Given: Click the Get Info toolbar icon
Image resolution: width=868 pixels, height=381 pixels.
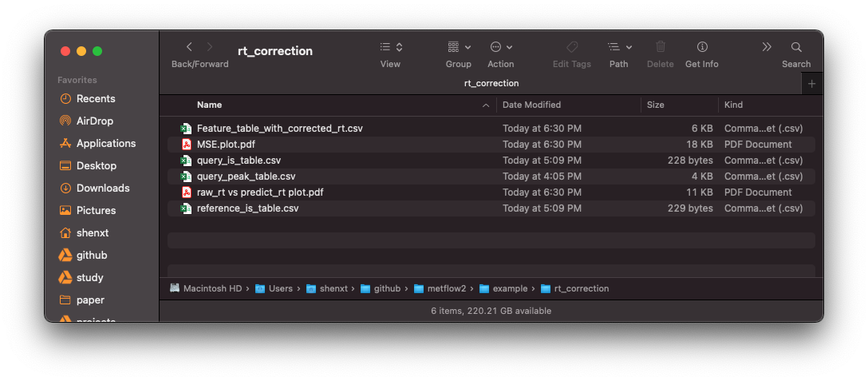Looking at the screenshot, I should pos(702,47).
